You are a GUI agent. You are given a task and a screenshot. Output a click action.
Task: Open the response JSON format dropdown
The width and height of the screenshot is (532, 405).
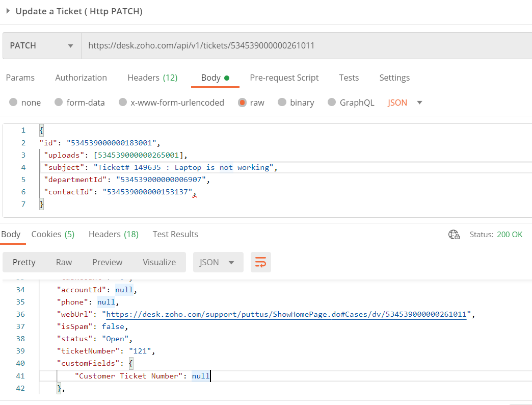pyautogui.click(x=217, y=262)
